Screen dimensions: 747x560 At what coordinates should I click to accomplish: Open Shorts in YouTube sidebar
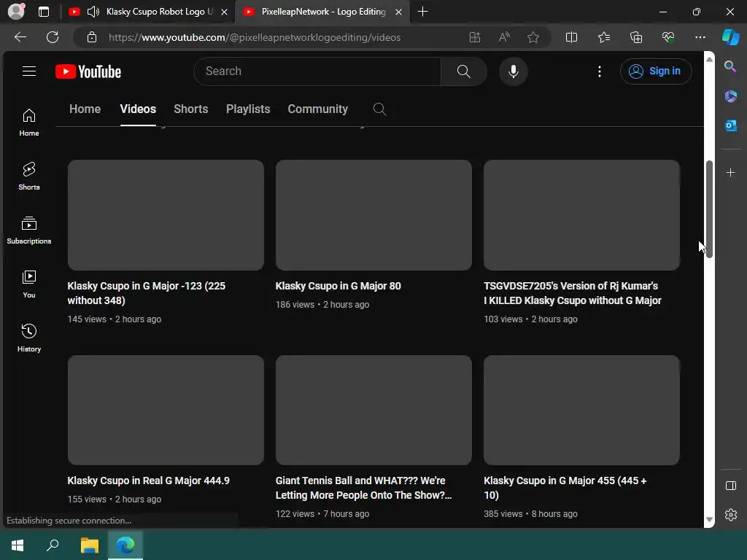[x=29, y=176]
